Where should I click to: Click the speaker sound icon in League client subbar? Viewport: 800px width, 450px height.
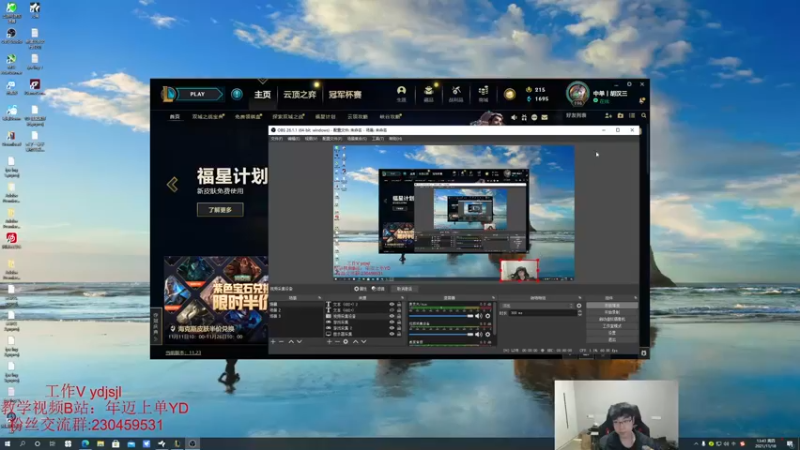514,117
